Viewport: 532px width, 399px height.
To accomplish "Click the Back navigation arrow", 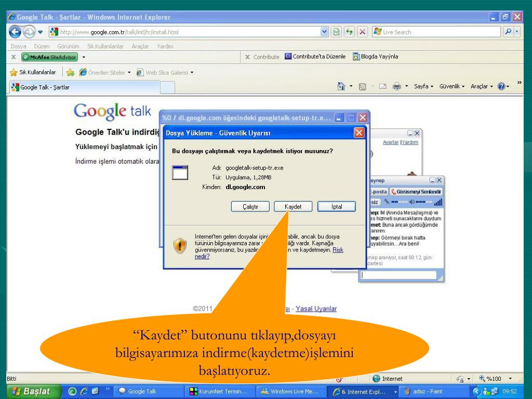I will point(15,32).
